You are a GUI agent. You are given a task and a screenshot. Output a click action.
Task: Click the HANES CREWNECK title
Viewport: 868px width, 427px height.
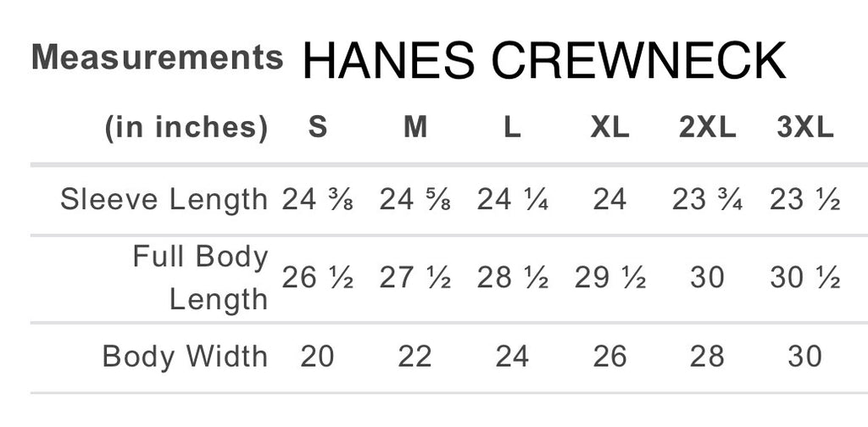[543, 62]
